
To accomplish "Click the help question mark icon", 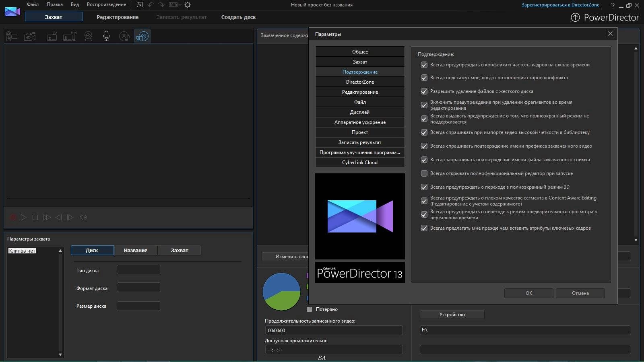I will tap(613, 5).
